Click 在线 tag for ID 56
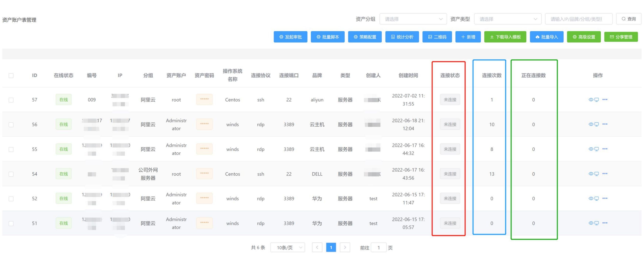Viewport: 644px width, 262px height. click(x=63, y=124)
